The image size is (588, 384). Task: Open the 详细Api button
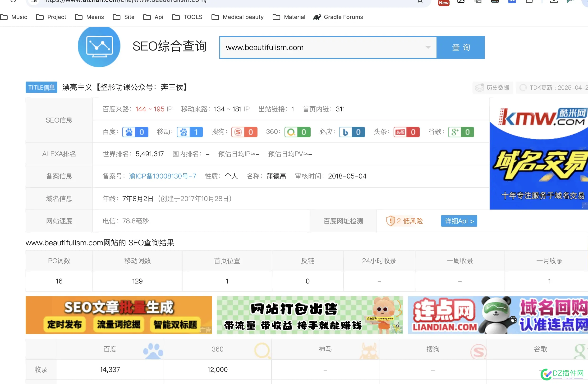(459, 221)
